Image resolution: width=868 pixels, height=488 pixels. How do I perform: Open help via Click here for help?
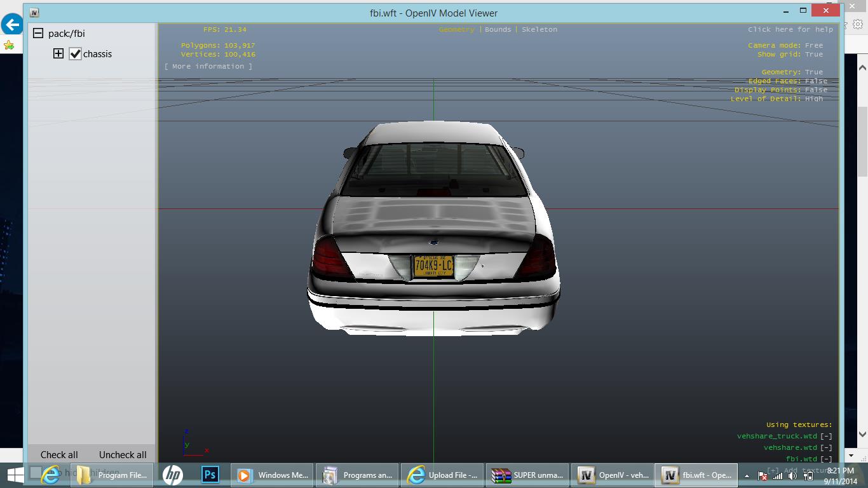790,30
